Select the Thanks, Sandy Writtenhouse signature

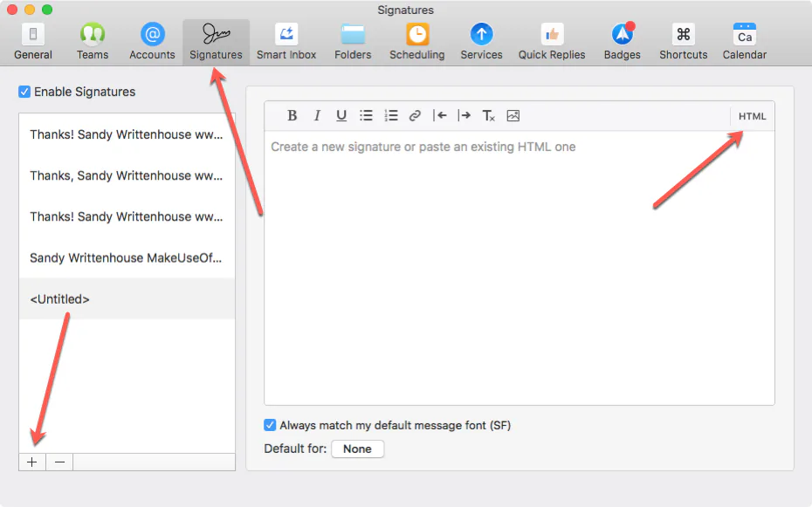pos(127,175)
